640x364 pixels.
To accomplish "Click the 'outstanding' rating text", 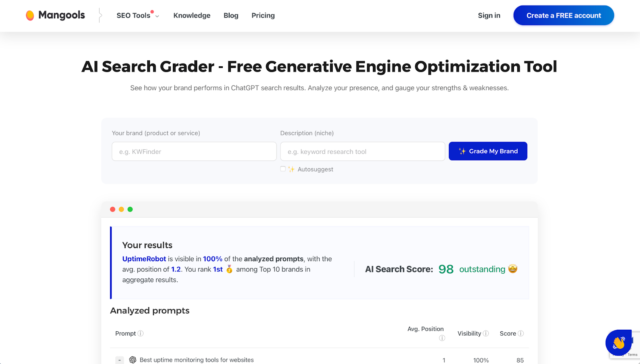I will pos(482,269).
